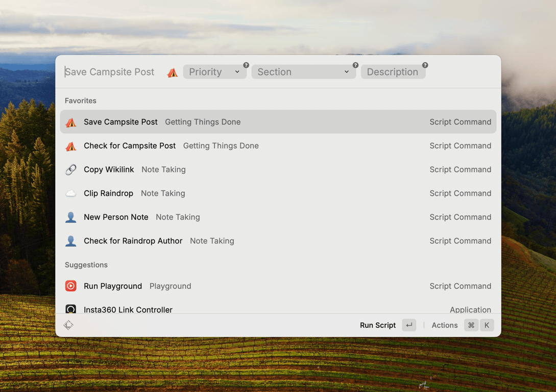The image size is (556, 392).
Task: Select 'Check for Campsite Post' text
Action: 130,146
